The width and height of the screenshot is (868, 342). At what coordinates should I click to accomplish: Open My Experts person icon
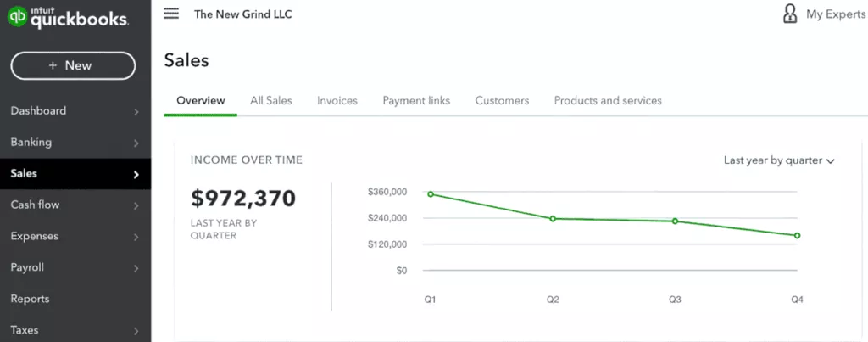[790, 14]
